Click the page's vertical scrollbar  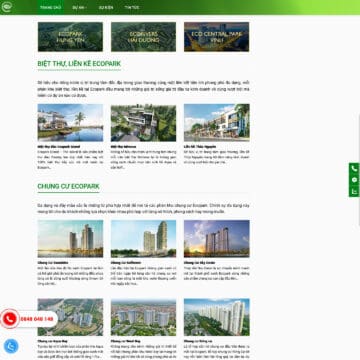pyautogui.click(x=359, y=170)
